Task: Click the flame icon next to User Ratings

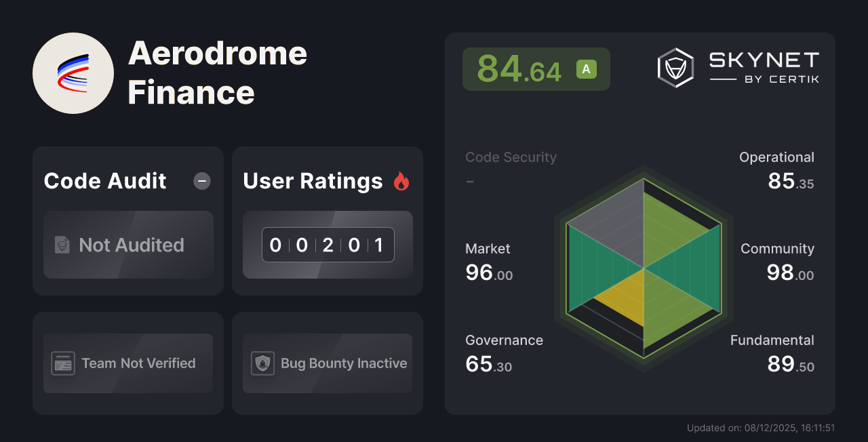Action: (401, 181)
